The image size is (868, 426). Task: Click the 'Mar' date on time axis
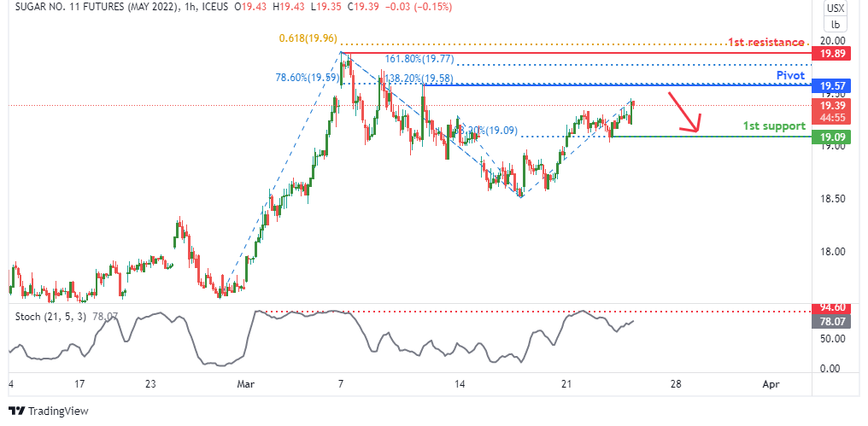[x=245, y=384]
